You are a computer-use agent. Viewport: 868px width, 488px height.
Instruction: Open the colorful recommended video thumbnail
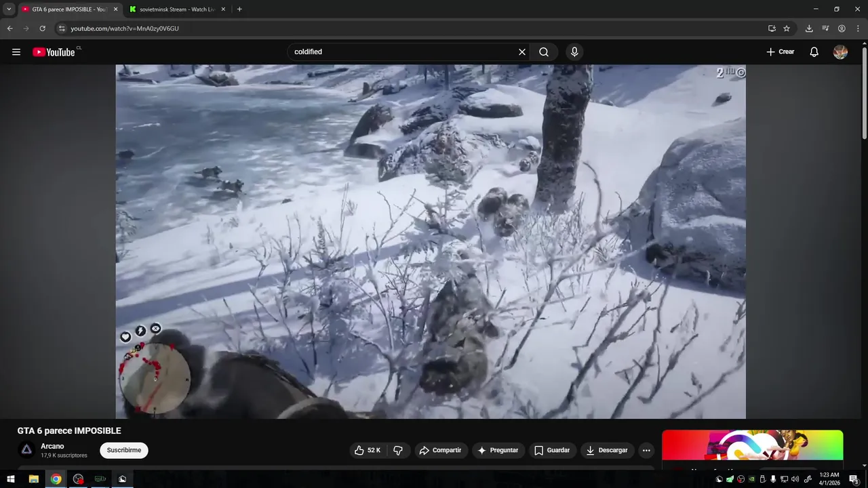753,446
